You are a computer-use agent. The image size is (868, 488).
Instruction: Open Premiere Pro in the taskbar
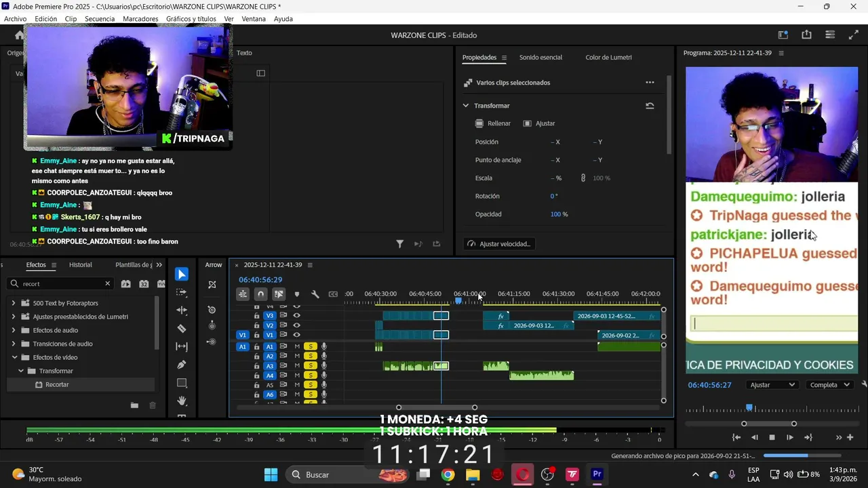coord(597,474)
